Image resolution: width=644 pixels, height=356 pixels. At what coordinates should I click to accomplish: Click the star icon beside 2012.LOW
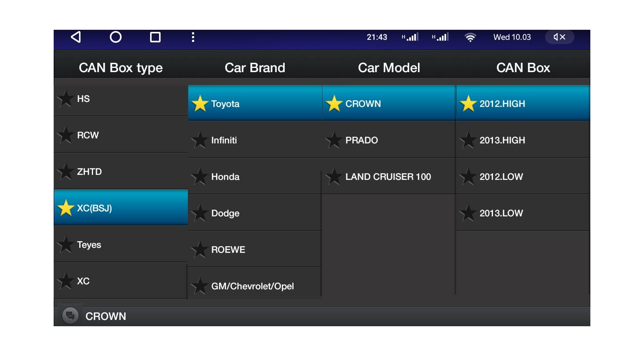pyautogui.click(x=468, y=177)
